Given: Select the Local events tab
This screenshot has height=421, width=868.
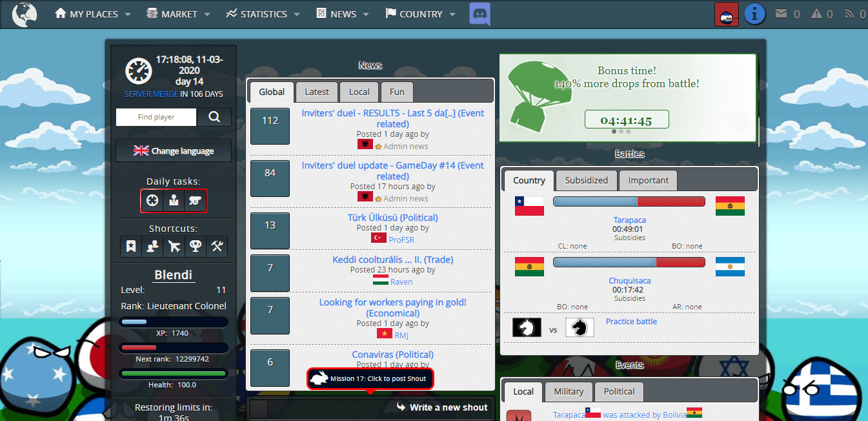Looking at the screenshot, I should (523, 391).
